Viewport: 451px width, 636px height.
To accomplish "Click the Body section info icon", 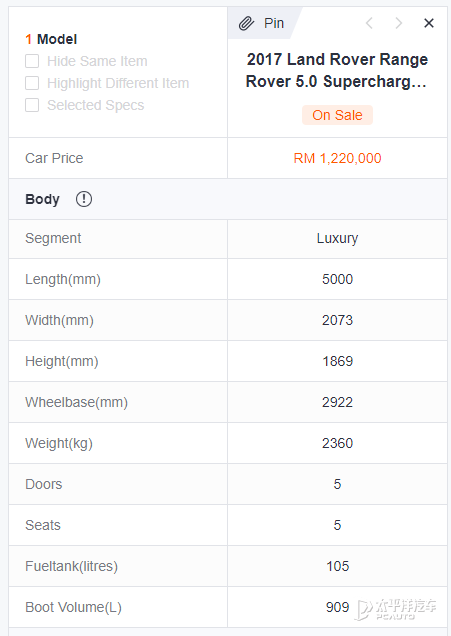I will tap(84, 199).
